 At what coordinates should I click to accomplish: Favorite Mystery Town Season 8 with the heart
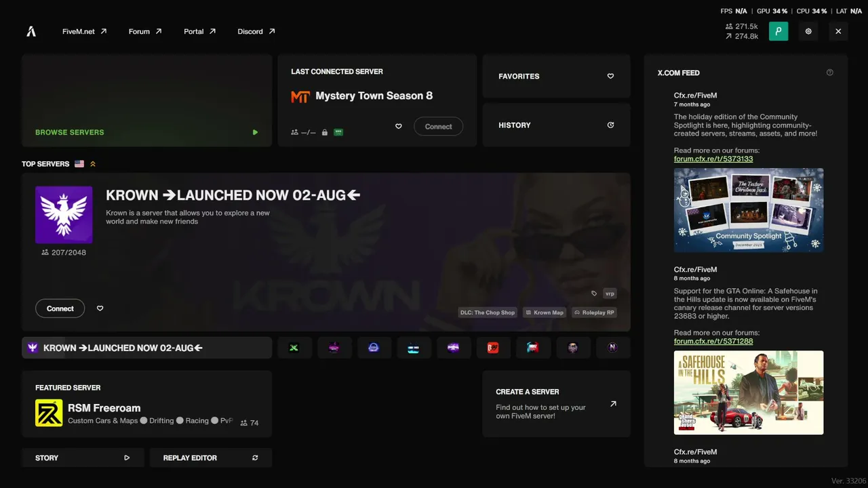coord(399,127)
